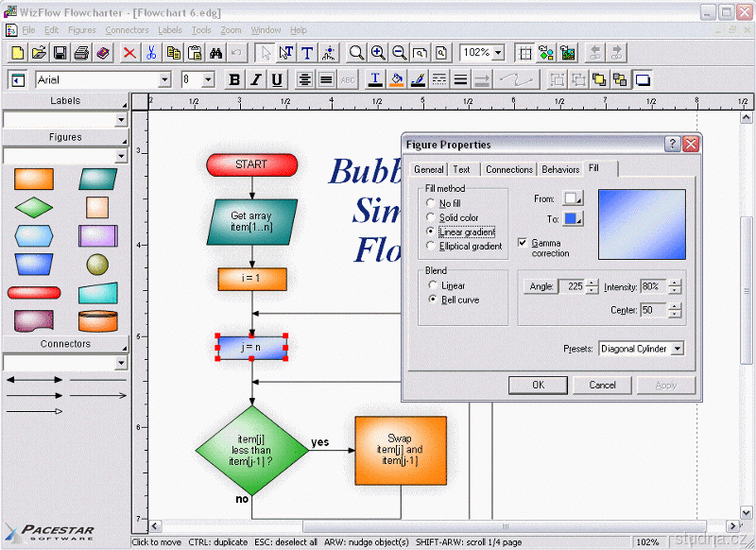Open the Arial font name dropdown
This screenshot has height=550, width=756.
[164, 80]
